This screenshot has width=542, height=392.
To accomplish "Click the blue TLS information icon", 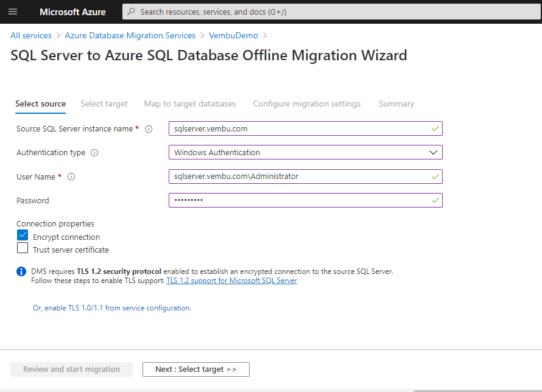I will (21, 271).
